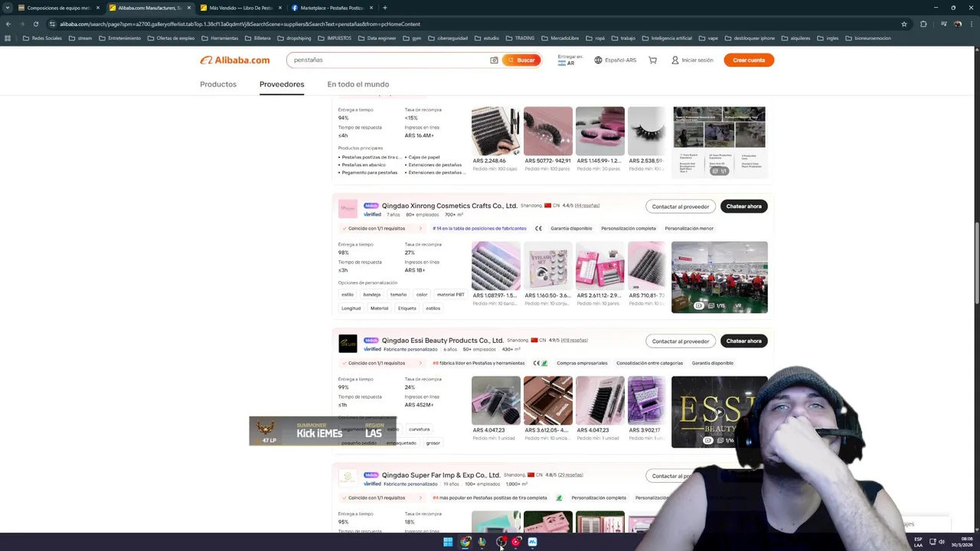Screen dimensions: 980x551
Task: Open Chrome icon in the taskbar
Action: 465,542
